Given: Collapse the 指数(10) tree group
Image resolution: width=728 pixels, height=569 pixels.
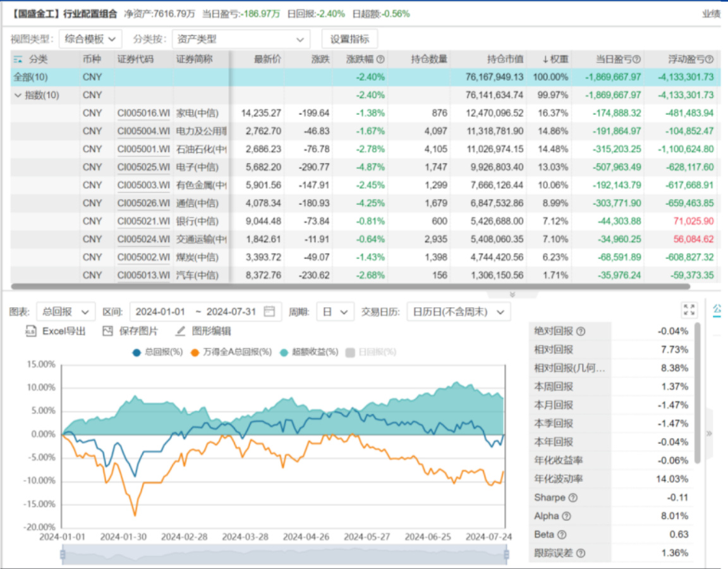Looking at the screenshot, I should [17, 95].
